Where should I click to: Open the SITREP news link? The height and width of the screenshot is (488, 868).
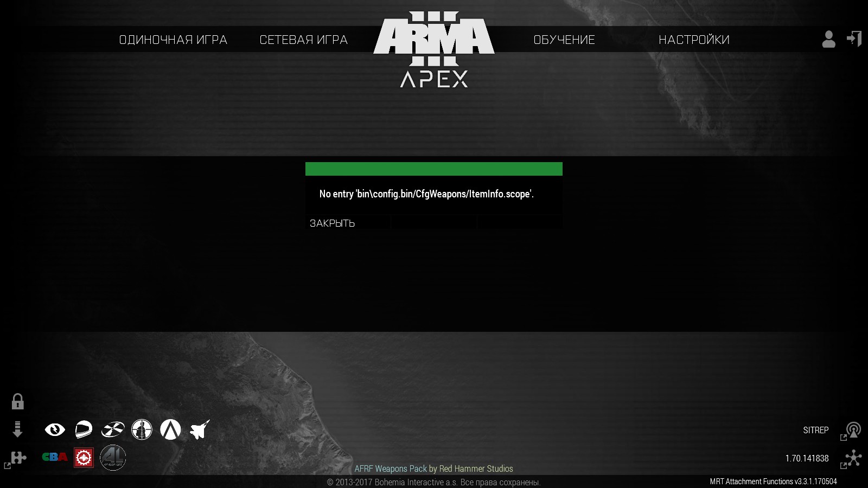coord(815,430)
